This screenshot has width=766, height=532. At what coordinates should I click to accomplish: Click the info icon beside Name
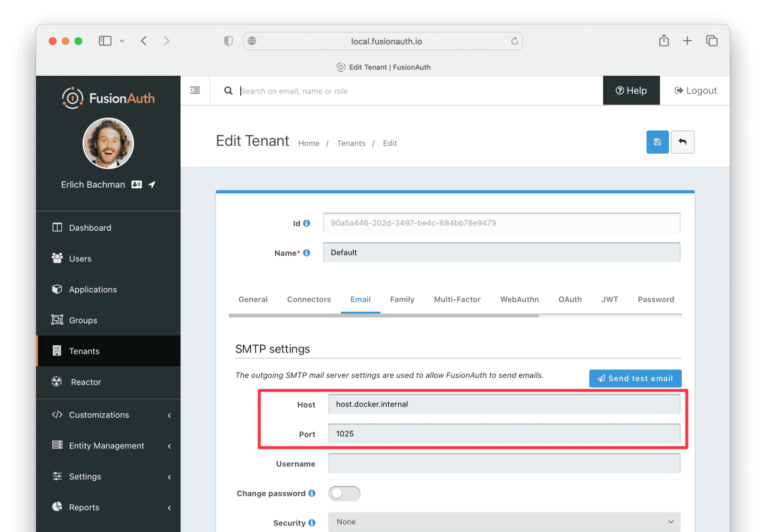(307, 253)
